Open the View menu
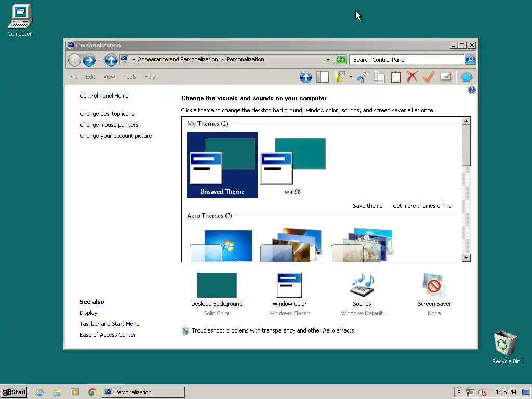 click(x=109, y=77)
